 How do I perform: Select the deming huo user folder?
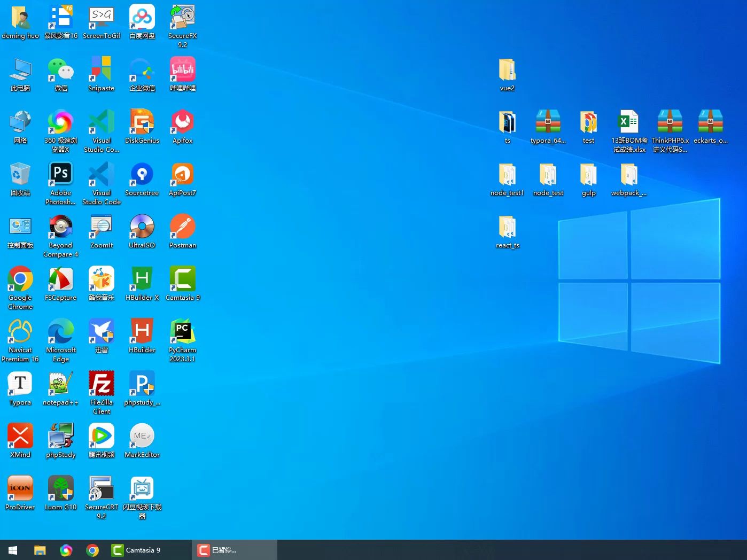(20, 22)
